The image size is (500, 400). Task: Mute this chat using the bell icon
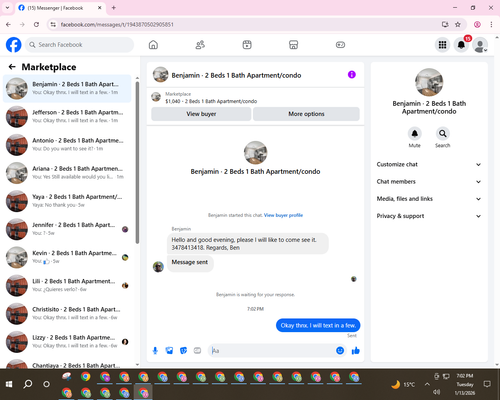click(415, 134)
